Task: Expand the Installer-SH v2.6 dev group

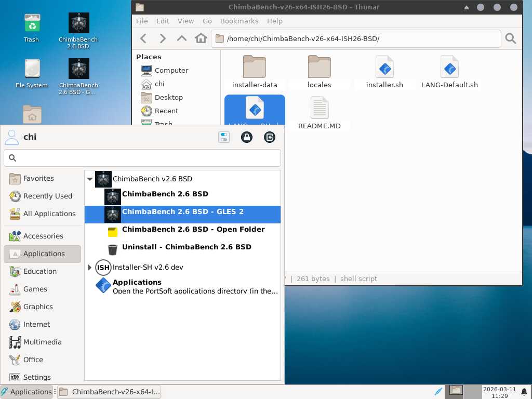Action: coord(90,268)
